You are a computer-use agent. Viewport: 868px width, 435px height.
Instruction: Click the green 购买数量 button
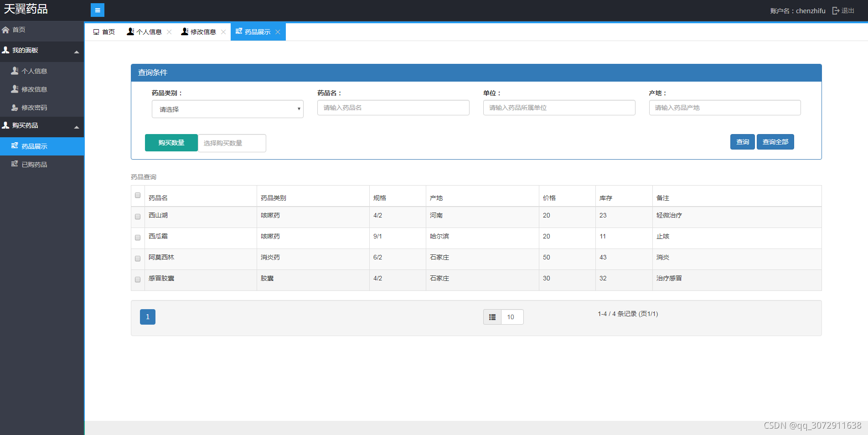[x=171, y=143]
